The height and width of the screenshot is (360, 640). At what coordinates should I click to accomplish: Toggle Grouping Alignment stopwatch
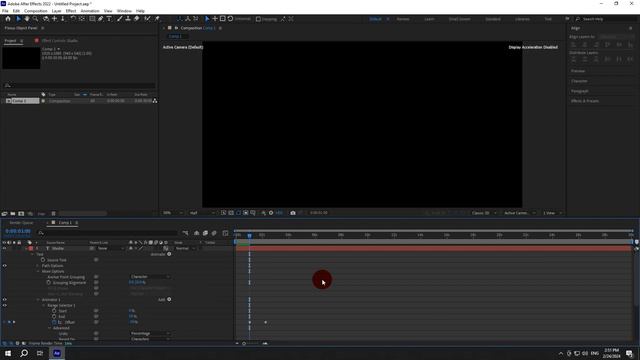(49, 282)
